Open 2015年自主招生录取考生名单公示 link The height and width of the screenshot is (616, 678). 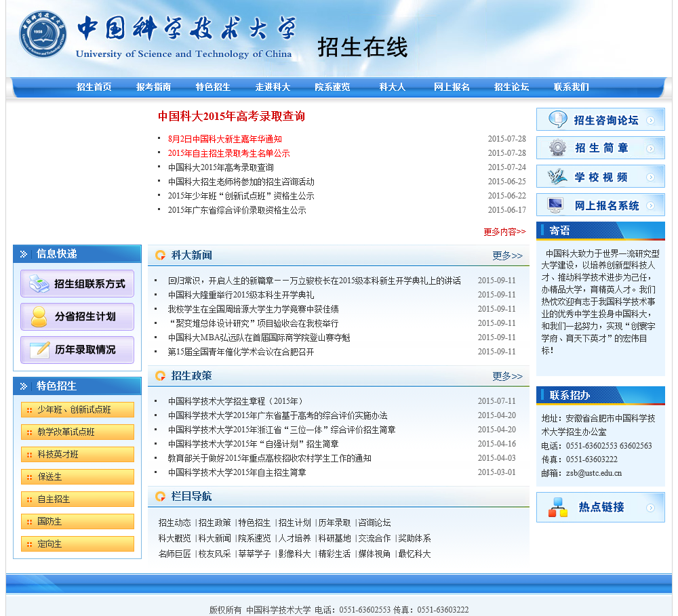coord(228,153)
